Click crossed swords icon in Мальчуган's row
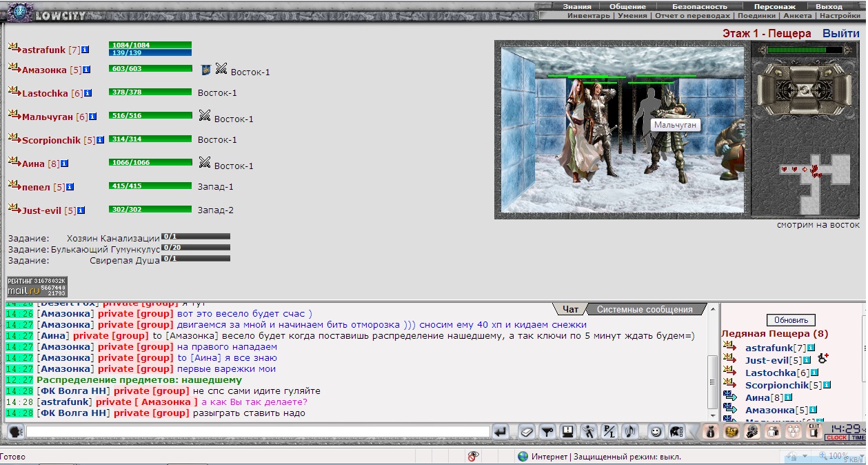 point(205,116)
